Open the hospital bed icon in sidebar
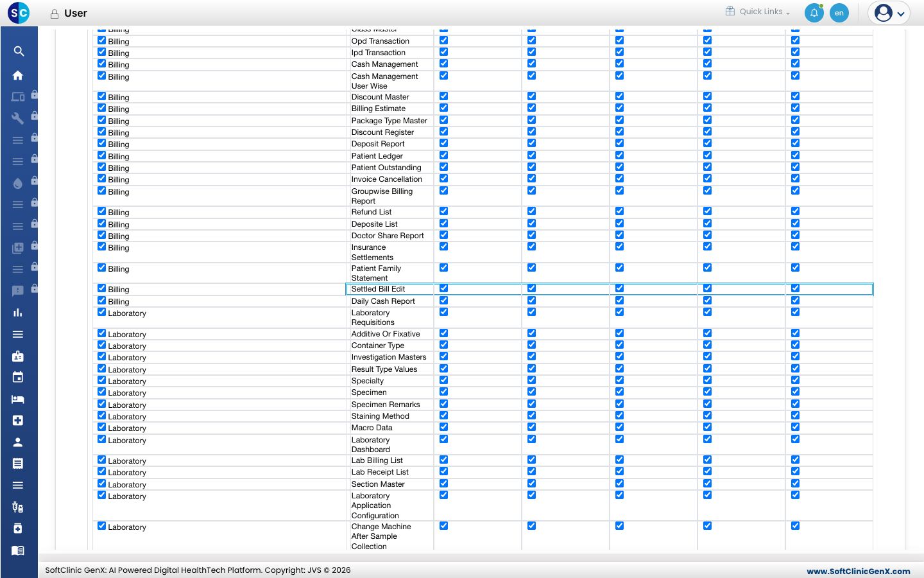 click(x=18, y=399)
